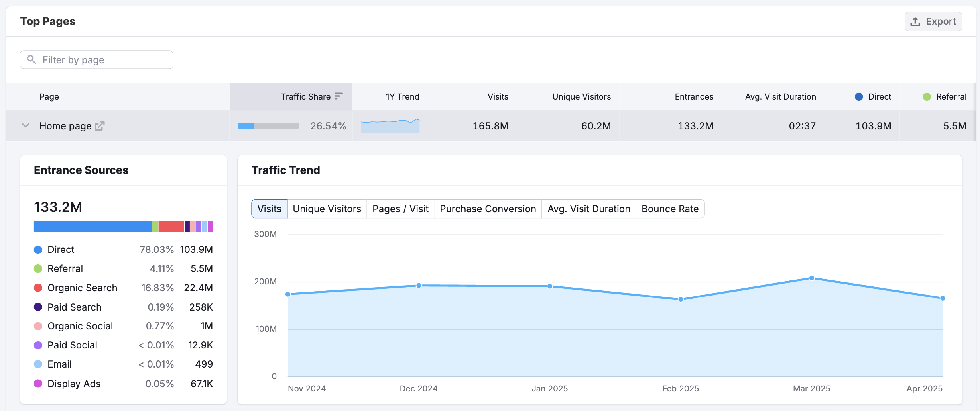
Task: Open Home page external link icon
Action: [x=100, y=126]
